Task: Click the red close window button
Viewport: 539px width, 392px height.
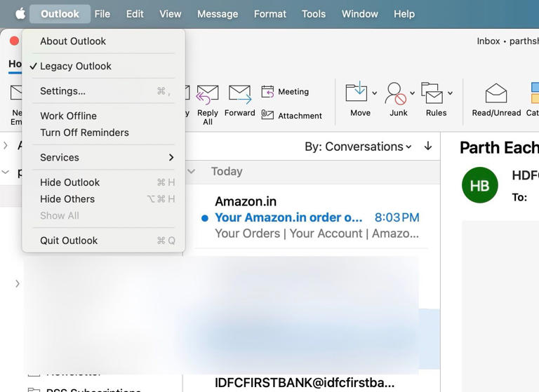Action: (x=15, y=41)
